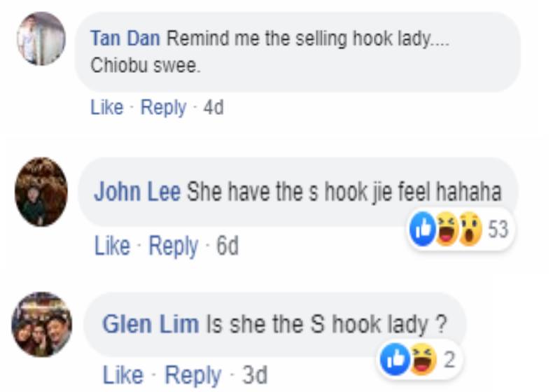Screen dimensions: 560x392
Task: Like John Lee's comment
Action: point(112,246)
